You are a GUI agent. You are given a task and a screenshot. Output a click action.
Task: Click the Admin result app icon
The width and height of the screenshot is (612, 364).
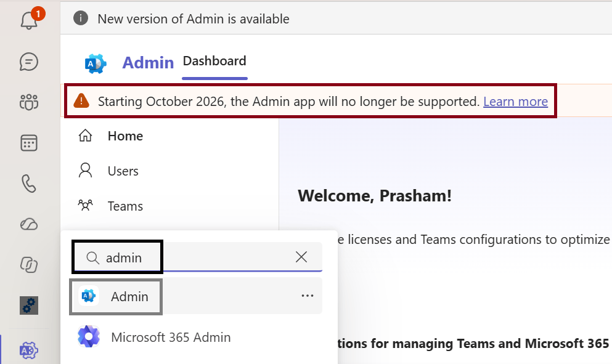coord(89,296)
